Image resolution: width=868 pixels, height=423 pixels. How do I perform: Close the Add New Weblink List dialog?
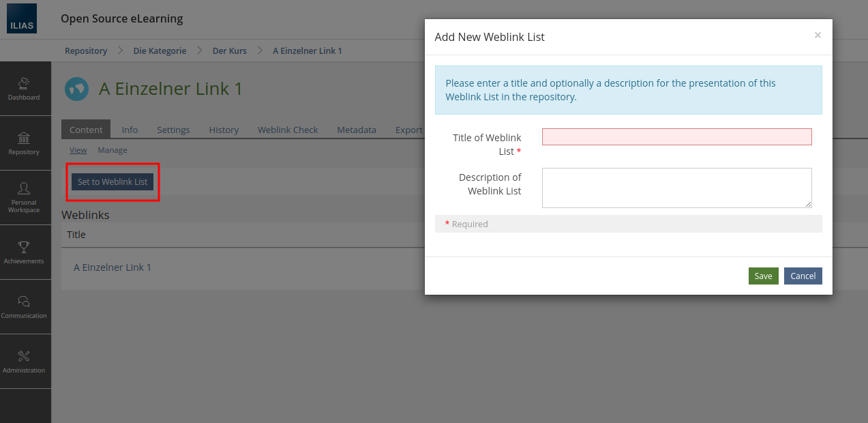818,35
